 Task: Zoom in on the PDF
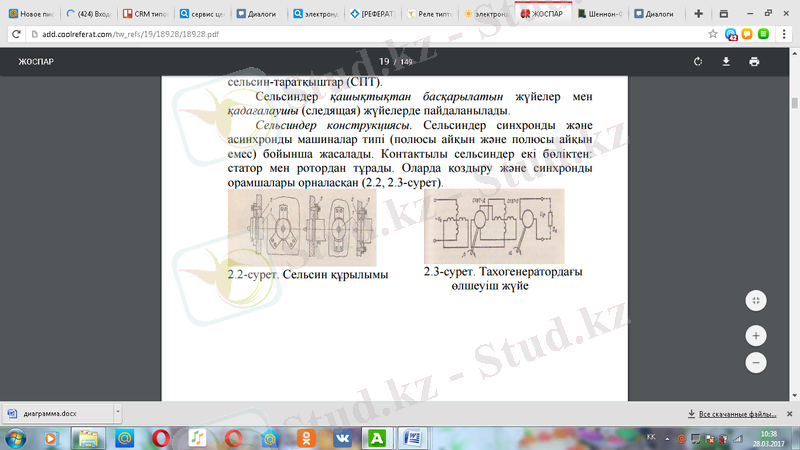tap(756, 336)
